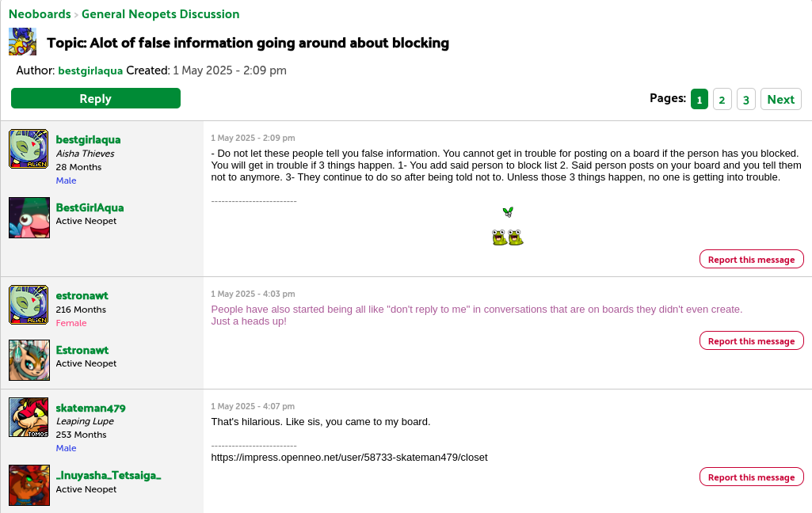
Task: Click the small plant icon in signature
Action: coord(508,211)
